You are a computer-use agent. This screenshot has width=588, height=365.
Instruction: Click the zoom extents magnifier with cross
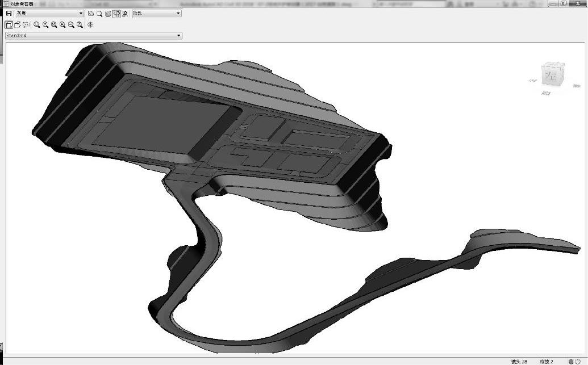tap(54, 25)
